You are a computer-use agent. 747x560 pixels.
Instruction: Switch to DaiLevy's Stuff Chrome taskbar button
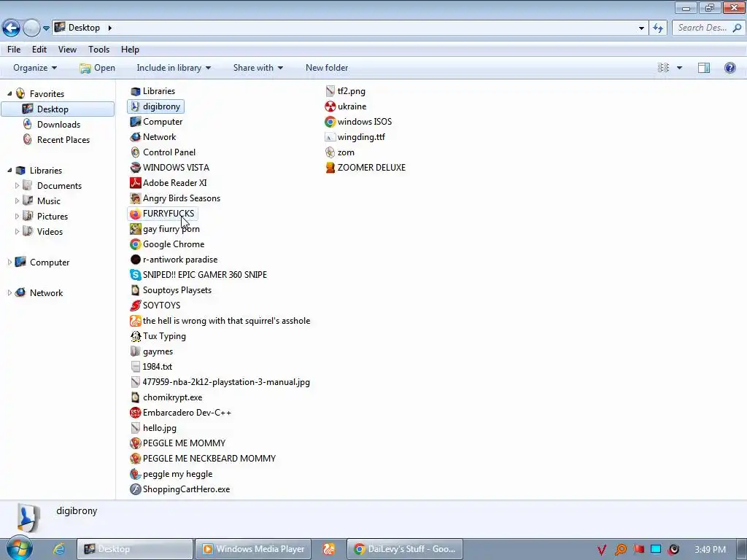point(406,549)
